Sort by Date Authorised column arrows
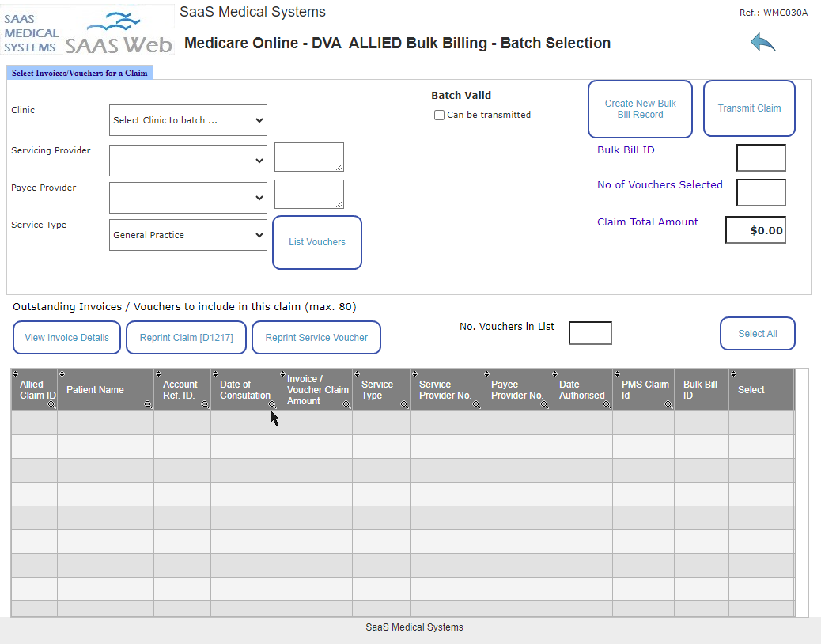The image size is (821, 644). [x=555, y=374]
